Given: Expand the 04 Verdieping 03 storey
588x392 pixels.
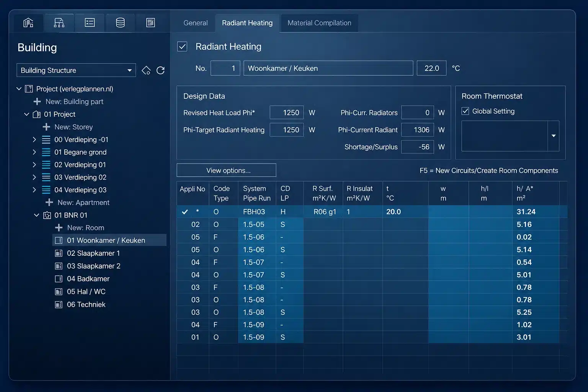Looking at the screenshot, I should click(34, 190).
